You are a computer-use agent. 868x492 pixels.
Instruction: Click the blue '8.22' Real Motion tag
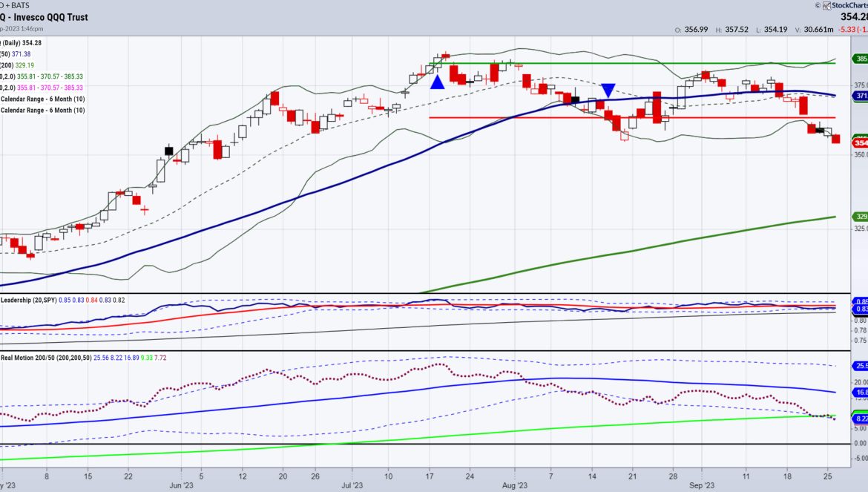pos(861,419)
